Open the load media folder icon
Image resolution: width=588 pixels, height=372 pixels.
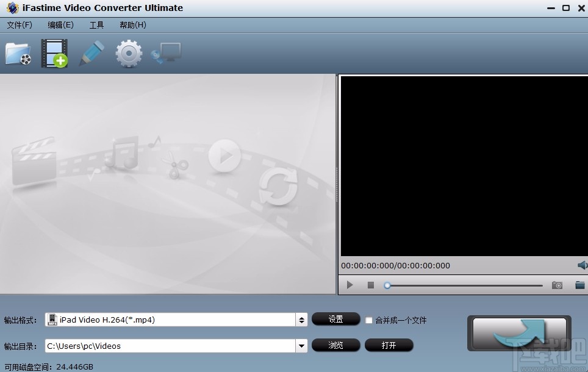18,53
